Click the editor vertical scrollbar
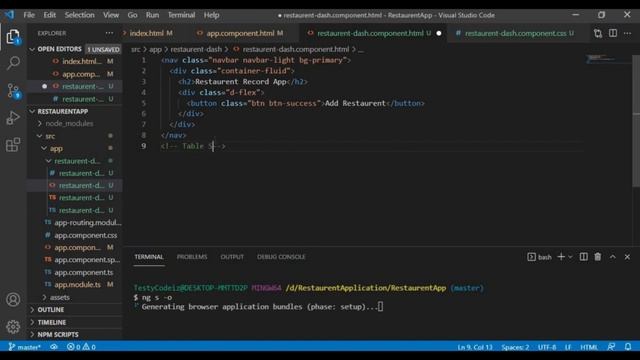640x360 pixels. (636, 122)
